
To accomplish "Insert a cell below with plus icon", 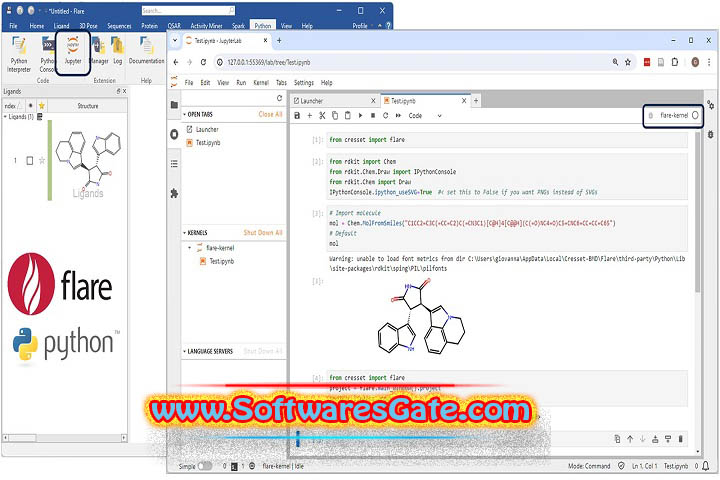I will click(x=309, y=116).
